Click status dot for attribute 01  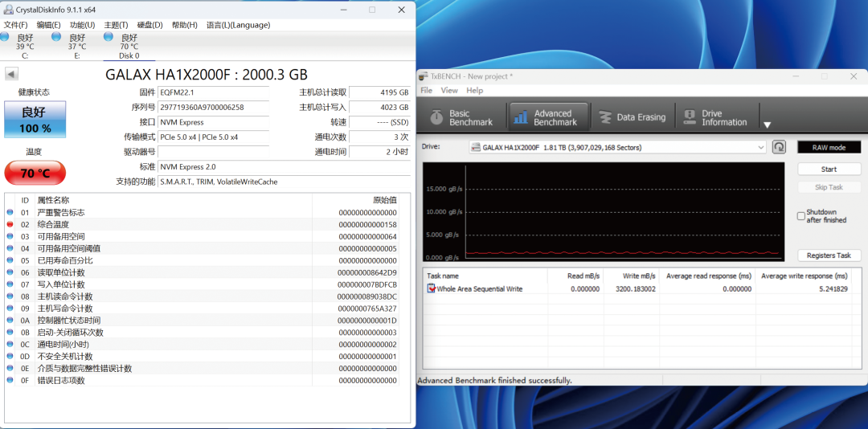pyautogui.click(x=10, y=213)
